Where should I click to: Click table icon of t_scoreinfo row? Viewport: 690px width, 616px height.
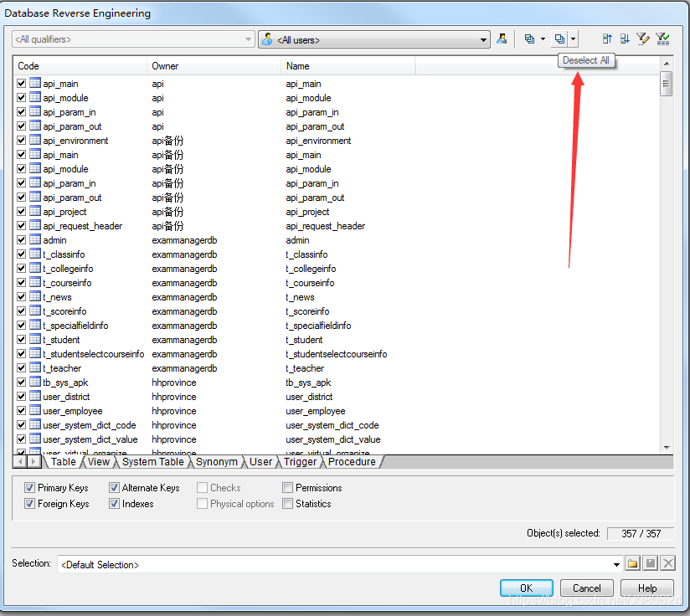point(35,311)
